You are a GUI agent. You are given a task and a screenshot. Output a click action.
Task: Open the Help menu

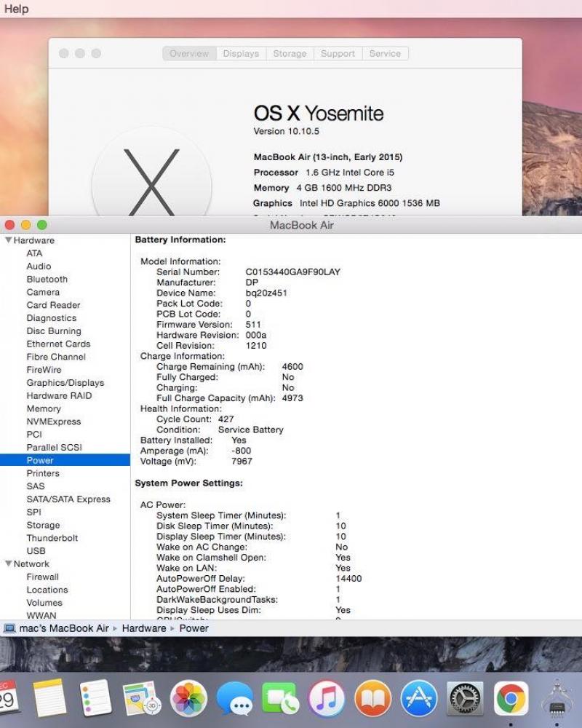(16, 9)
